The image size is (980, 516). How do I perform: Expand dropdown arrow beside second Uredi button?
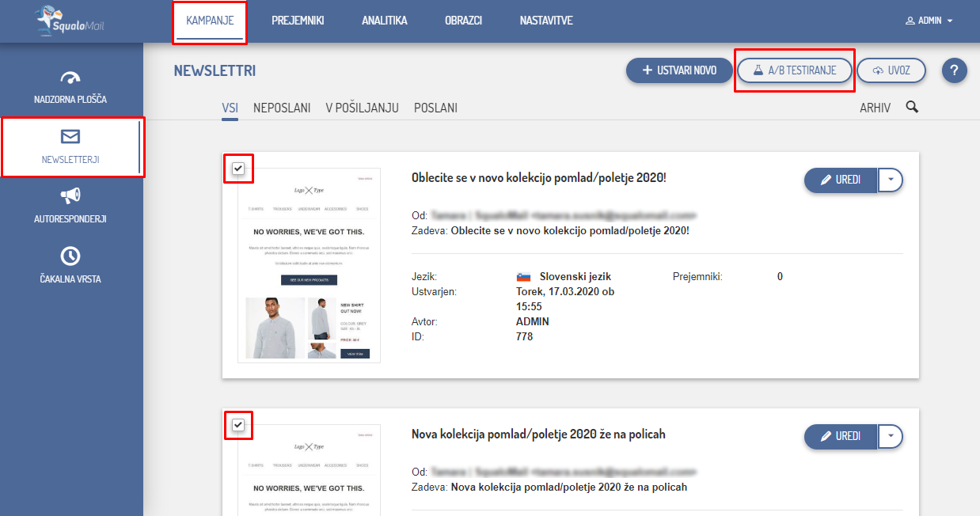pyautogui.click(x=891, y=436)
